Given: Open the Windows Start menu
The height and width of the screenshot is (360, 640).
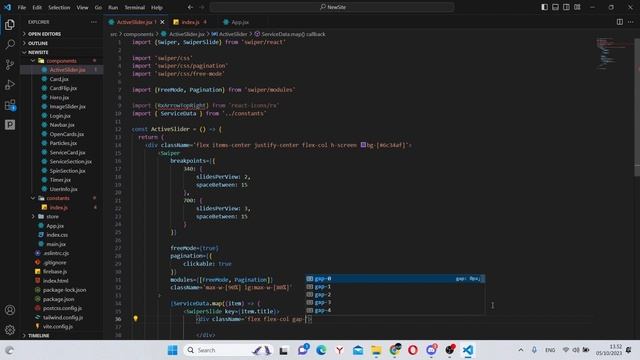Looking at the screenshot, I should 173,350.
